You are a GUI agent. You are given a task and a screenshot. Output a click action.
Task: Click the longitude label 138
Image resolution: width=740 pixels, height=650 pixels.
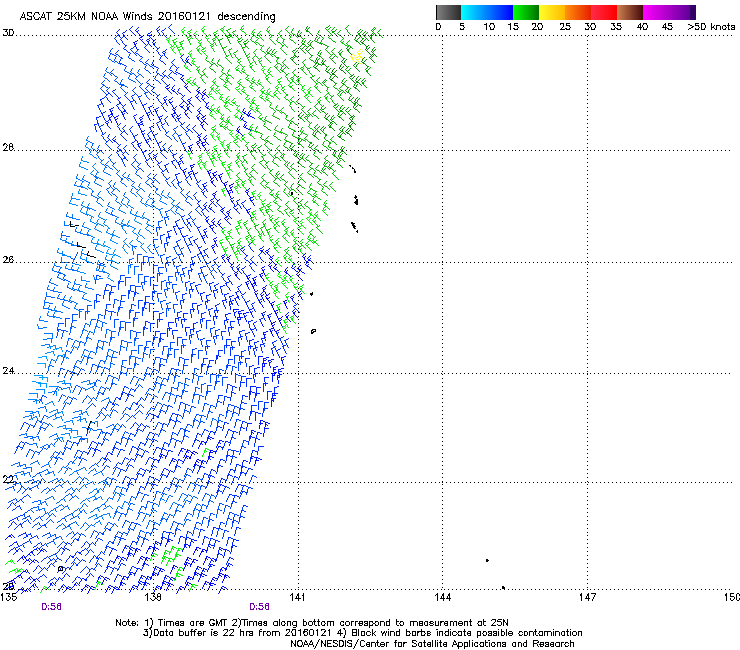(x=153, y=597)
